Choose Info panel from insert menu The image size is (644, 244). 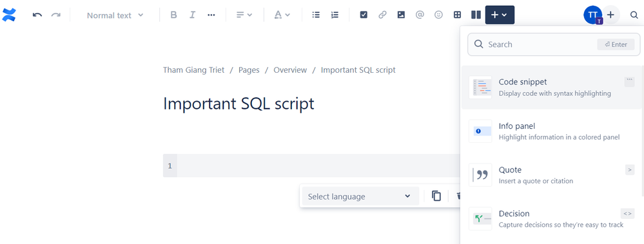552,131
